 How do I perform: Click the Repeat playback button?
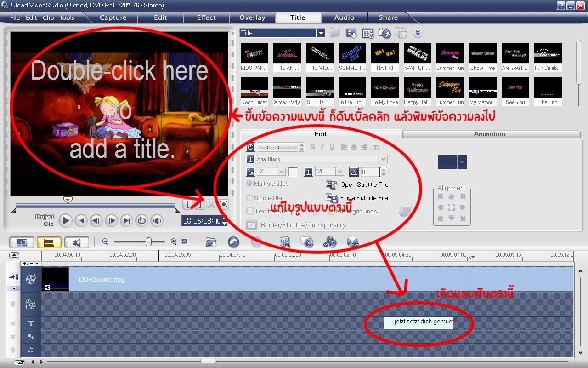(141, 221)
